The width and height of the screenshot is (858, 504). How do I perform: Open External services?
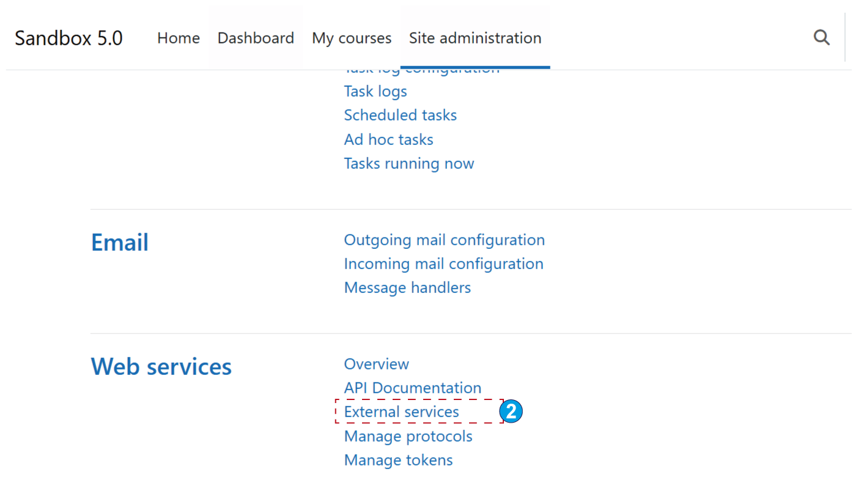(401, 412)
